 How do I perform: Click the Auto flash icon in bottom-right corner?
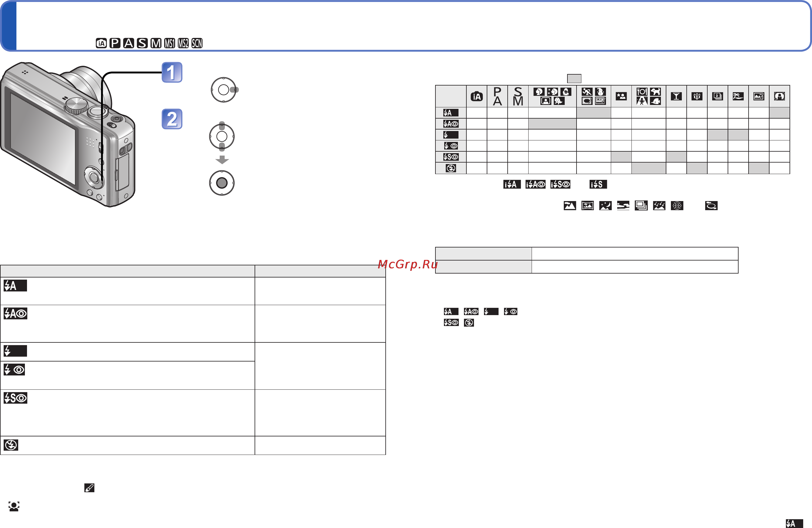coord(794,523)
